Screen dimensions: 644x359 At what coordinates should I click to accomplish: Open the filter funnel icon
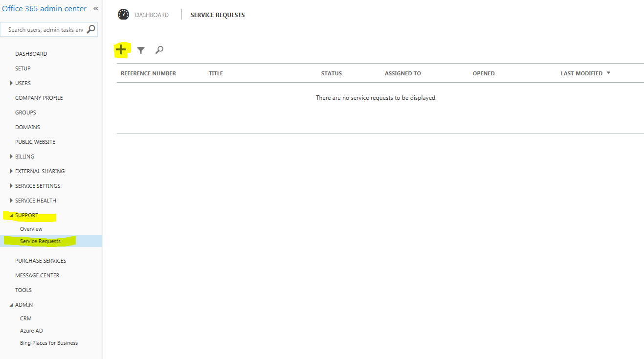pos(141,50)
